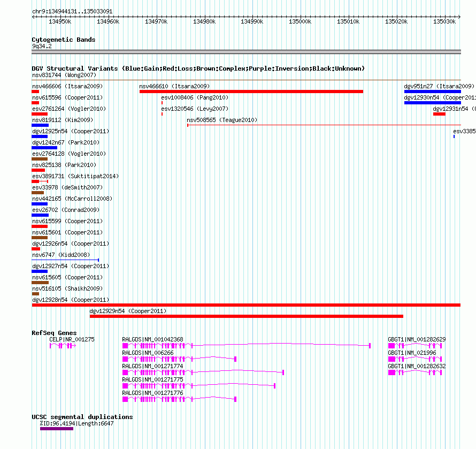Click the dgv12926n54 (Cooper2011) label
Screen dimensions: 476x449
[x=71, y=243]
